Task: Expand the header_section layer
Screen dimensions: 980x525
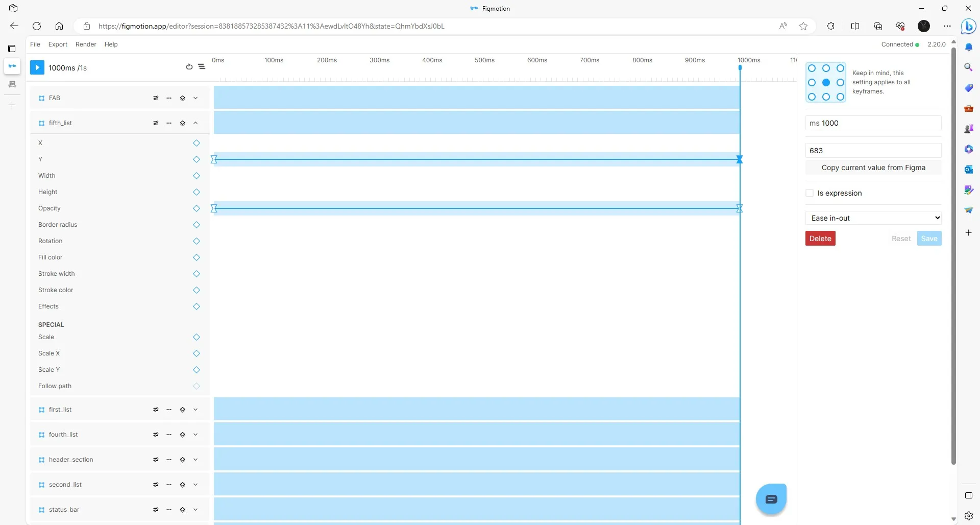Action: tap(195, 460)
